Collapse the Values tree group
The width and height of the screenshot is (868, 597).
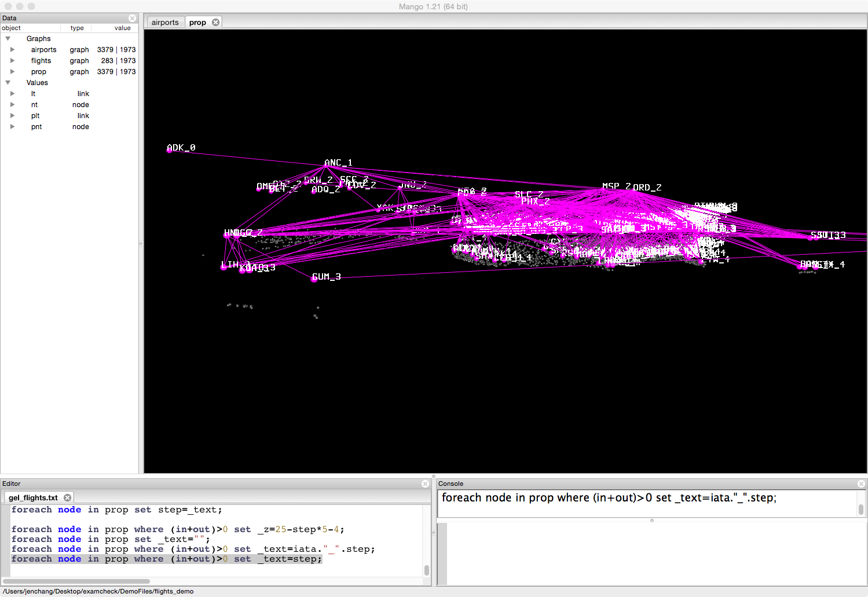click(x=8, y=83)
